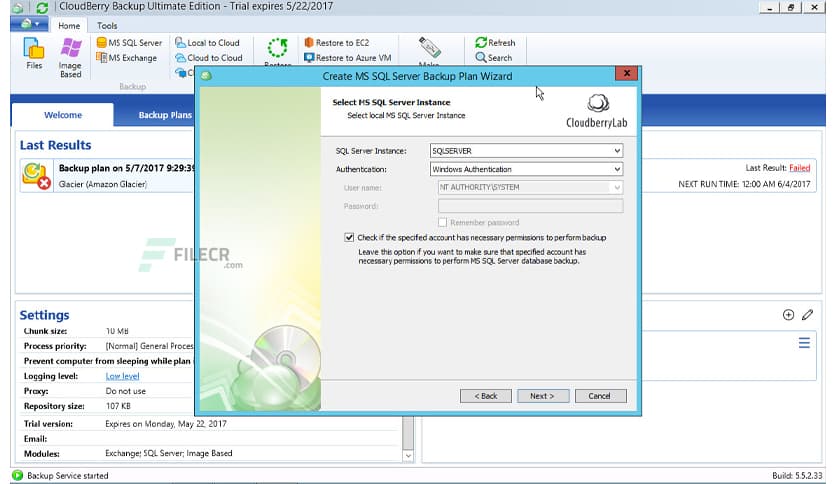Click the Repository size value 107 KB
Image resolution: width=836 pixels, height=484 pixels.
(118, 406)
